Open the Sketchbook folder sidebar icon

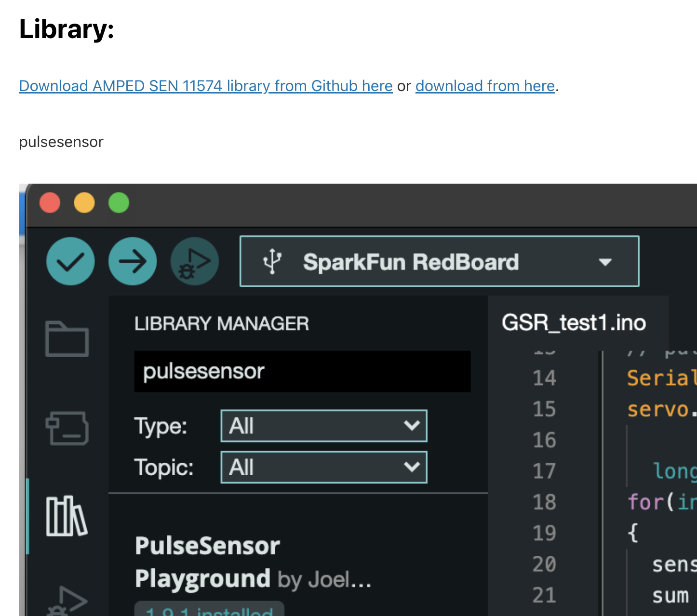pos(67,339)
